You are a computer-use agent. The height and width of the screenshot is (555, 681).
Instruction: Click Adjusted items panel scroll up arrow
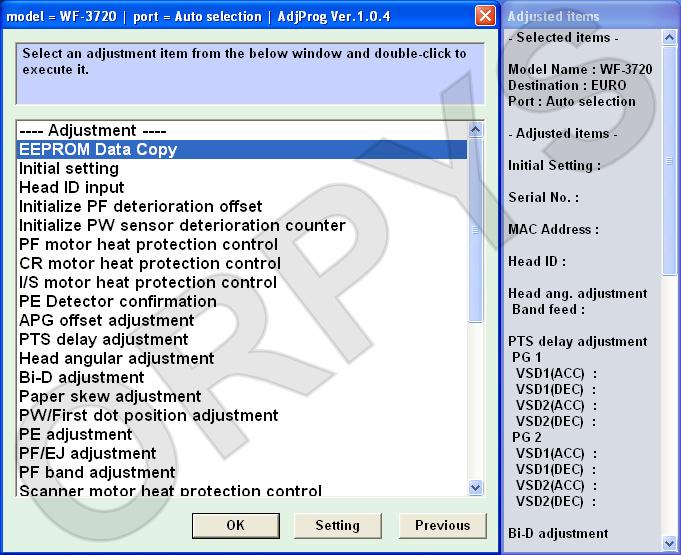tap(669, 38)
